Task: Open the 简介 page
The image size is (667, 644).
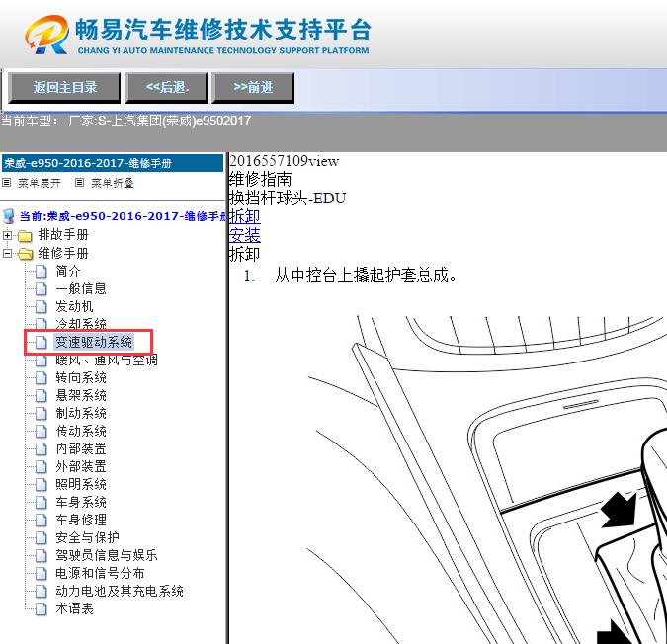Action: (68, 271)
